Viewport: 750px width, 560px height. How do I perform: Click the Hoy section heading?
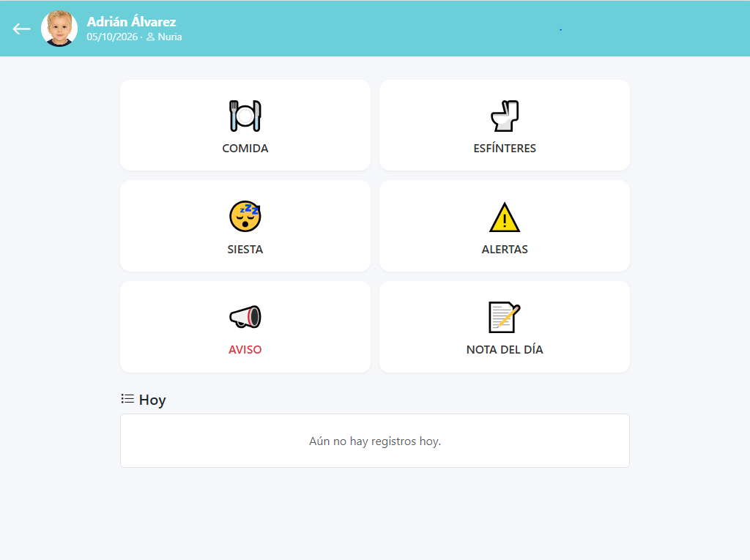tap(152, 400)
